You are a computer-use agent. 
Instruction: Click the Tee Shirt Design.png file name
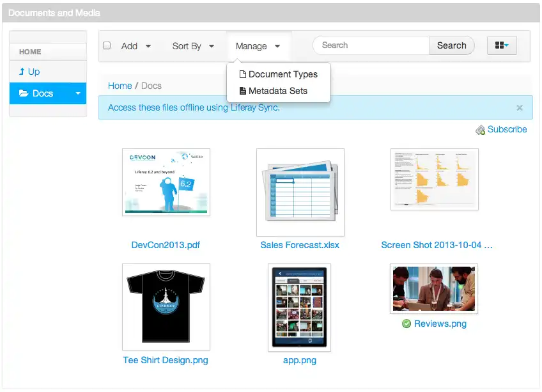166,360
